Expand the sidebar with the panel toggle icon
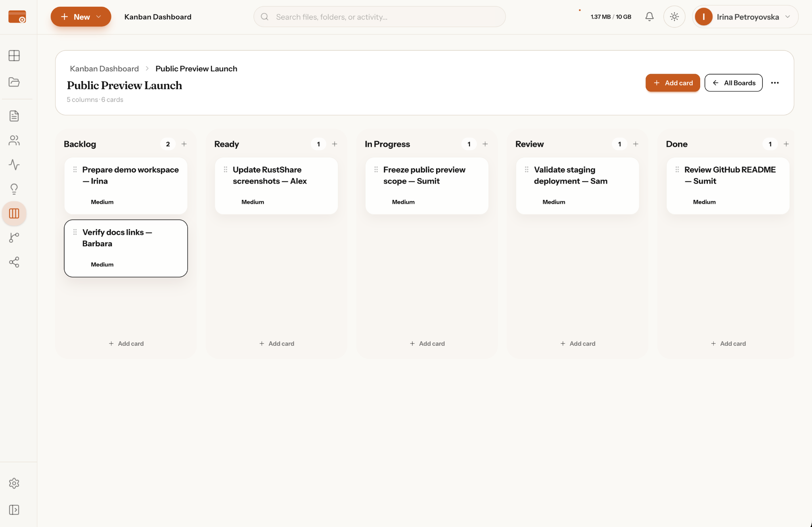 pyautogui.click(x=14, y=510)
